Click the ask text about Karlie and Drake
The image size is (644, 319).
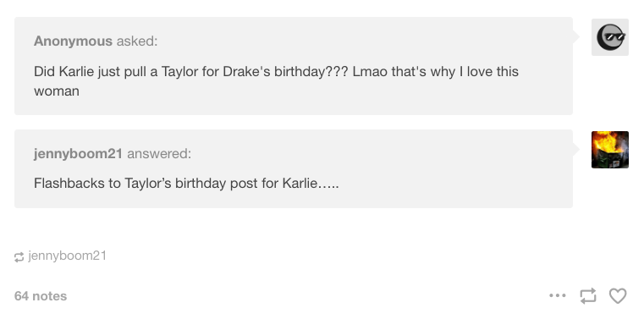276,81
